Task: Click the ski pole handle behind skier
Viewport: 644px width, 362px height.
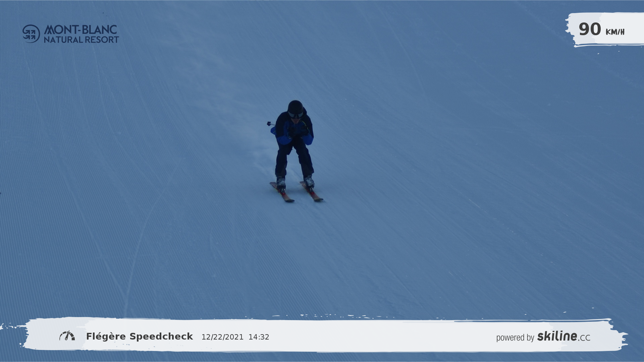Action: coord(269,124)
